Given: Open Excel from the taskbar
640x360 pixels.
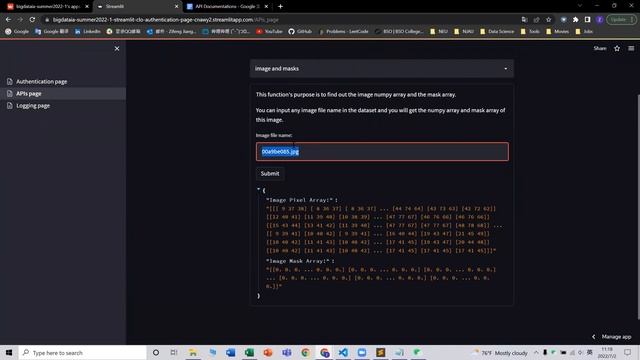Looking at the screenshot, I should (x=249, y=352).
